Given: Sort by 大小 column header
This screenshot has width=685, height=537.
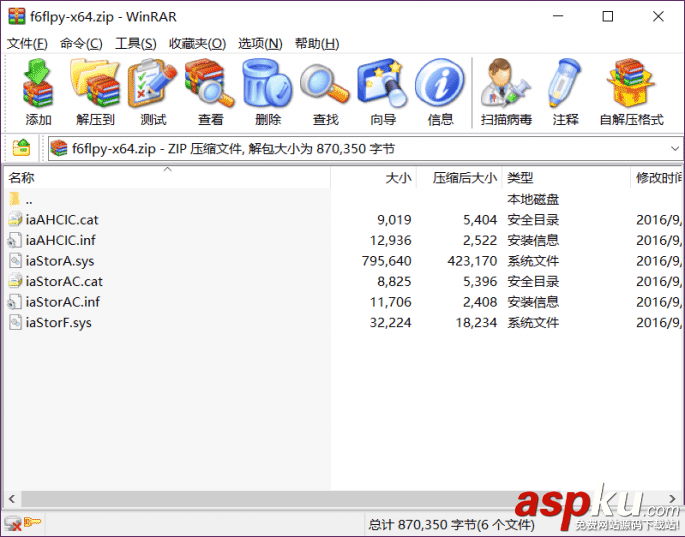Looking at the screenshot, I should pyautogui.click(x=374, y=177).
